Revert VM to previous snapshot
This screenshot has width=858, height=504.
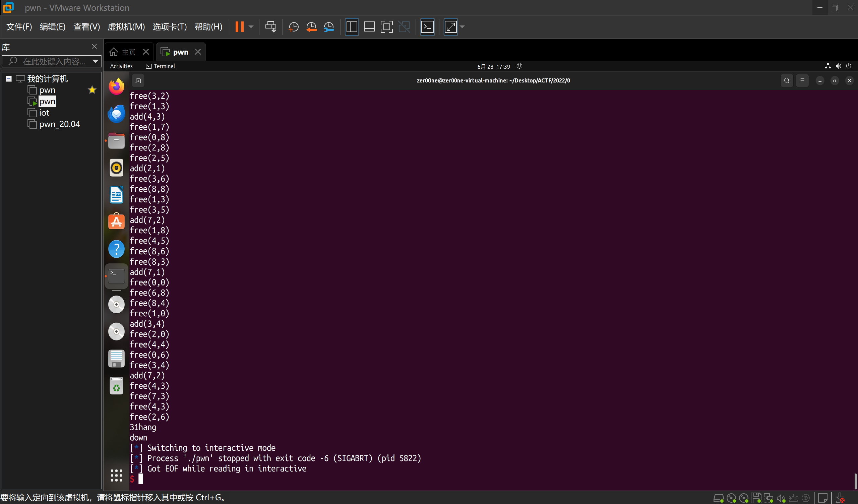(x=311, y=26)
